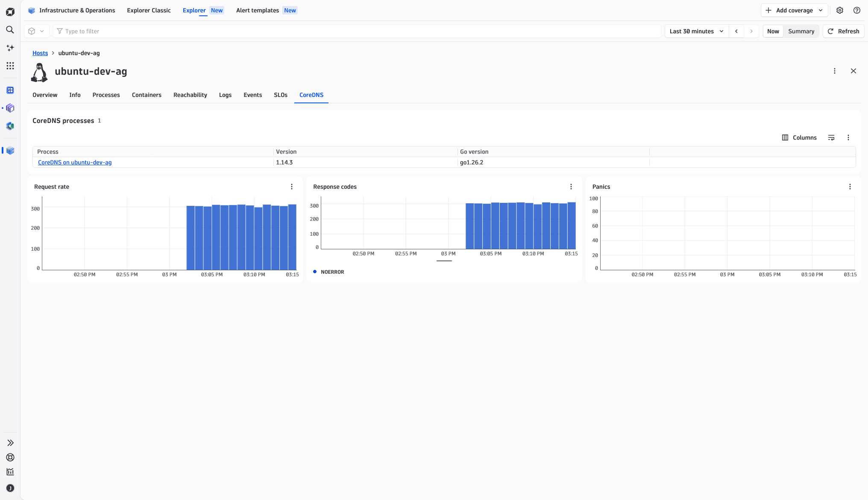Sort by the Version column header
The image size is (868, 500).
point(365,152)
